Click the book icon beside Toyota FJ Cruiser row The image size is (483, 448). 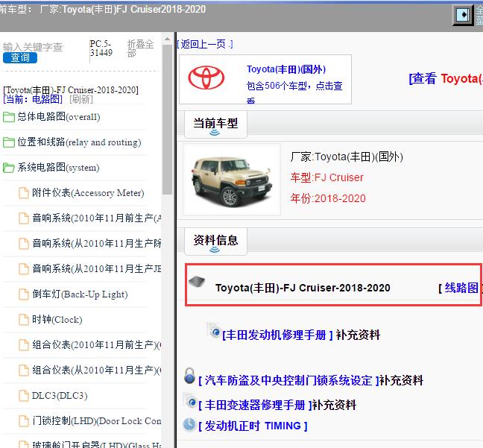click(x=197, y=281)
